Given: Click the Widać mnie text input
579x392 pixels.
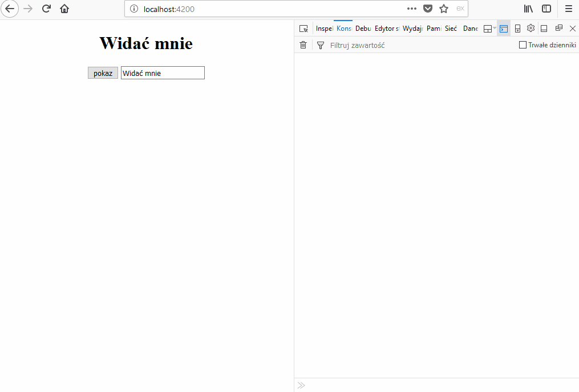Looking at the screenshot, I should [163, 73].
